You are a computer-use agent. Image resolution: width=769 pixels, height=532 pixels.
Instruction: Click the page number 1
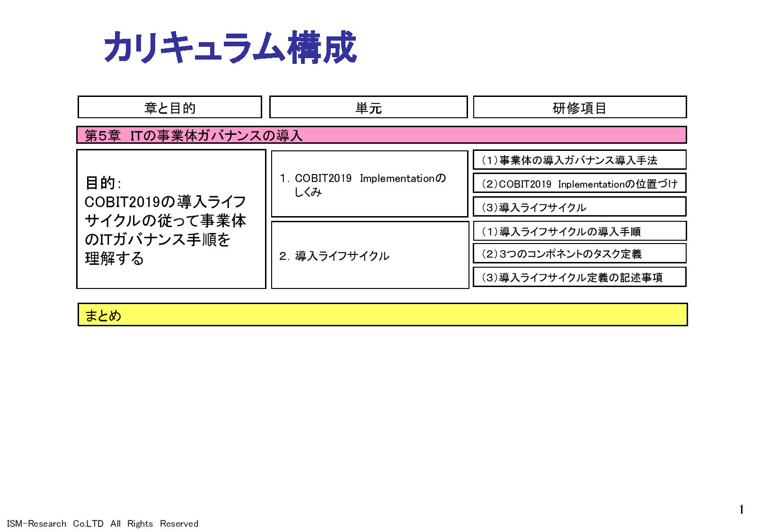pyautogui.click(x=742, y=509)
